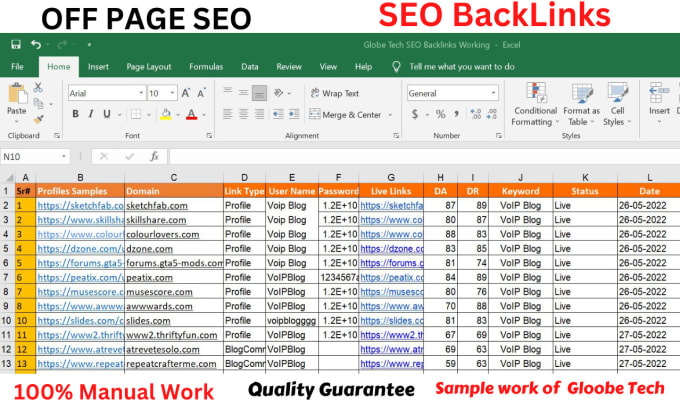Open the sketchfab profile link in B2
680x409 pixels.
pyautogui.click(x=80, y=206)
